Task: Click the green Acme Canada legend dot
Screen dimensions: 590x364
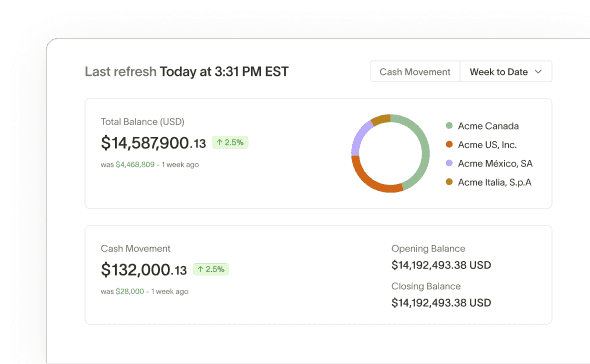Action: point(449,125)
